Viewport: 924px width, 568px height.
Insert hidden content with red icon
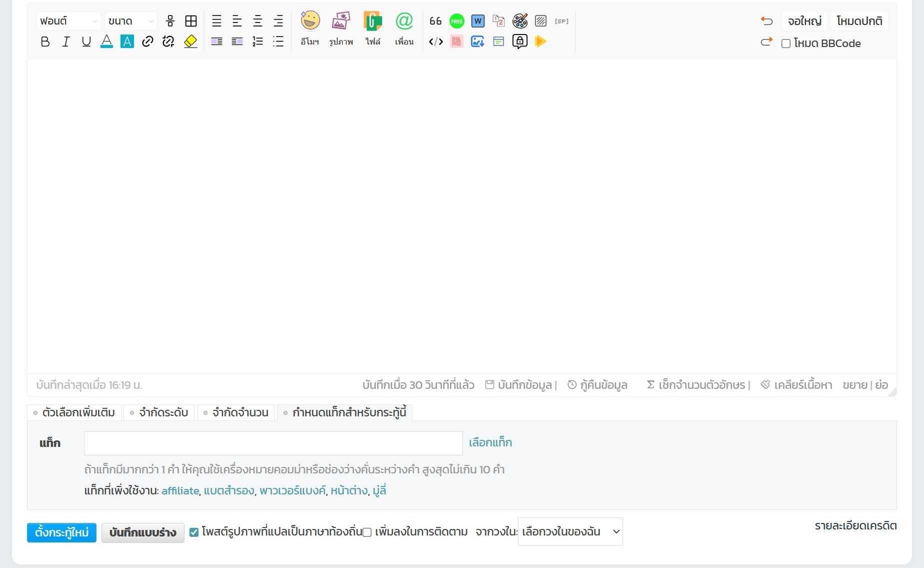coord(456,42)
